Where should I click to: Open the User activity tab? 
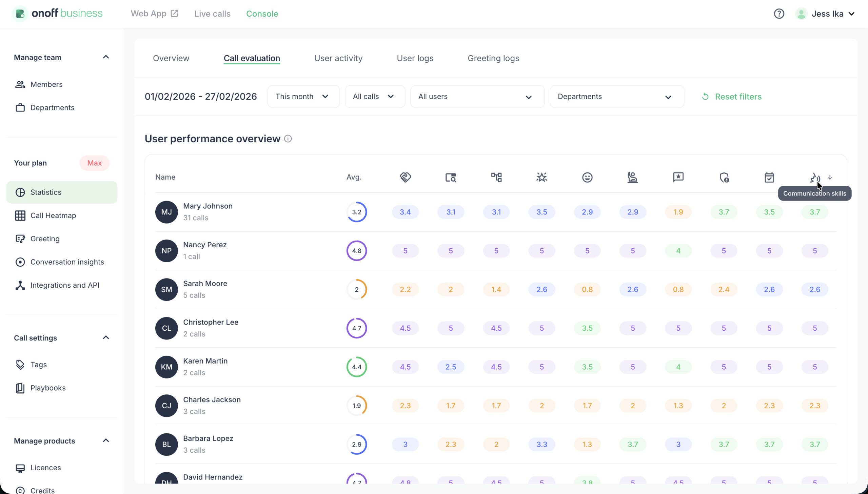point(338,58)
